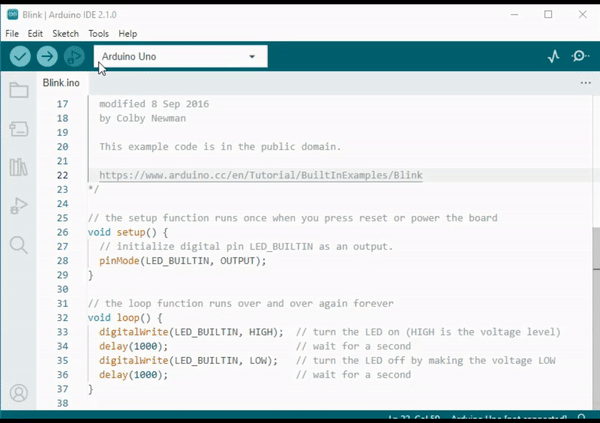Click the 'by Colby Newman' comment
Image resolution: width=600 pixels, height=423 pixels.
click(143, 118)
